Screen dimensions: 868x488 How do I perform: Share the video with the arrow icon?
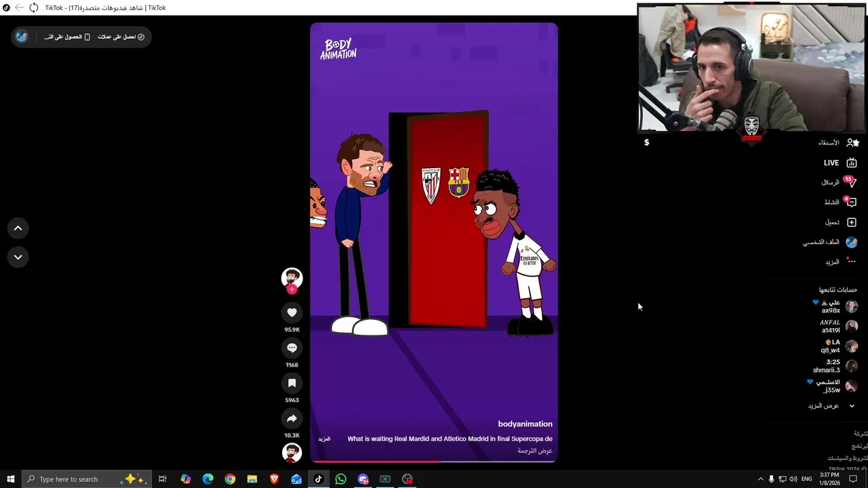point(292,418)
